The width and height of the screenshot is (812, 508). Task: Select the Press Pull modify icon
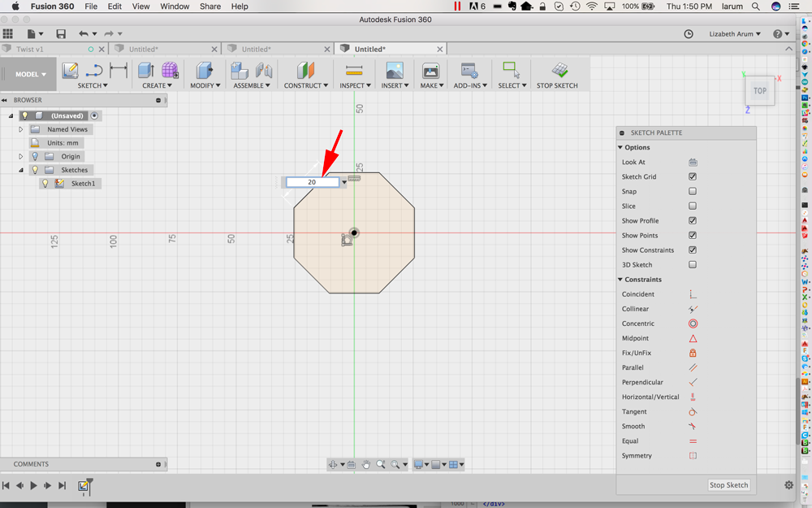click(x=204, y=71)
